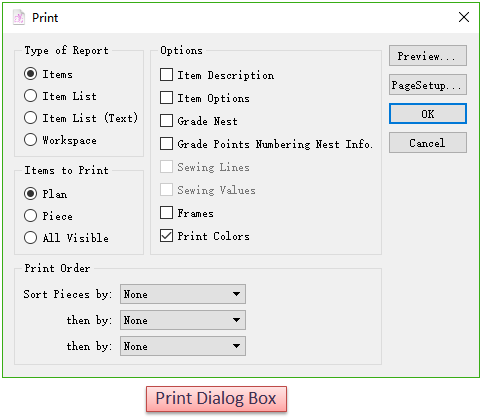This screenshot has width=483, height=418.
Task: Close the Print dialog
Action: [464, 17]
